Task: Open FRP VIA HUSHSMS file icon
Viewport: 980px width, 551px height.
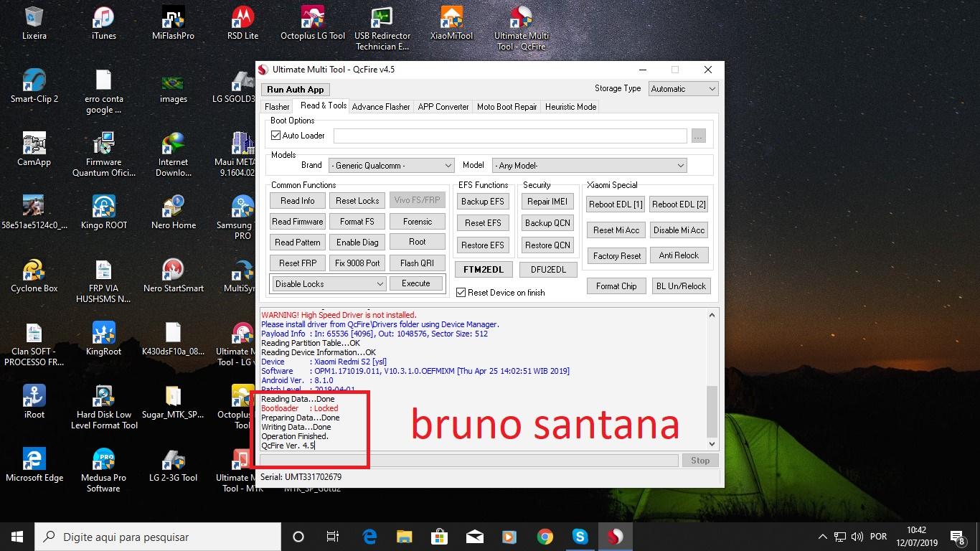Action: [x=103, y=281]
